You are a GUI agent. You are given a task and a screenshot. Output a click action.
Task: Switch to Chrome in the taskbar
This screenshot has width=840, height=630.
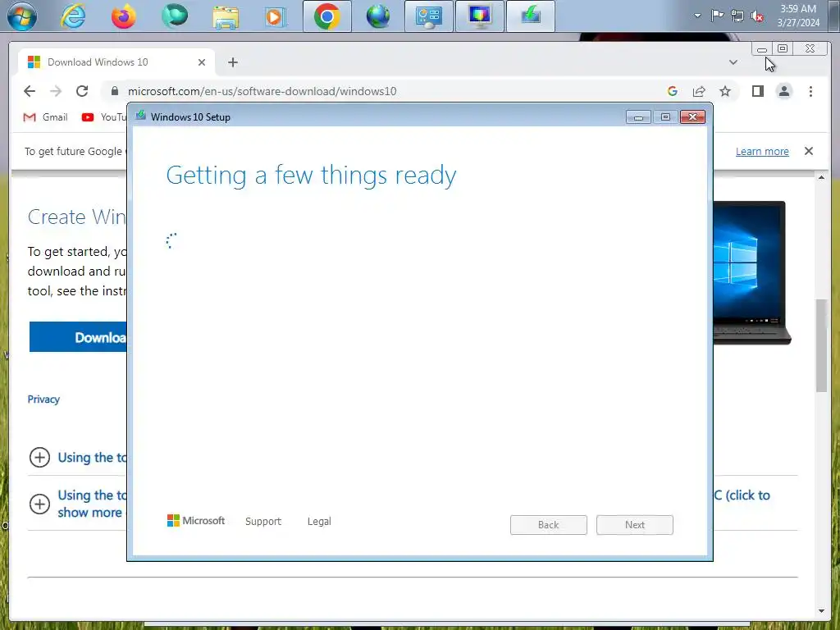pyautogui.click(x=327, y=16)
